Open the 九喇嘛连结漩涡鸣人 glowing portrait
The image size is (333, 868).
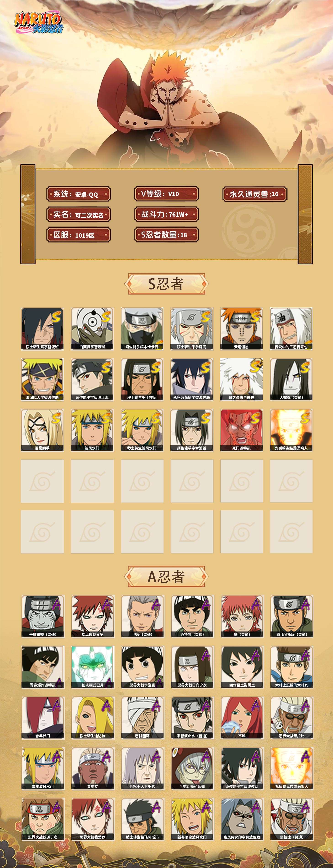pos(291,430)
